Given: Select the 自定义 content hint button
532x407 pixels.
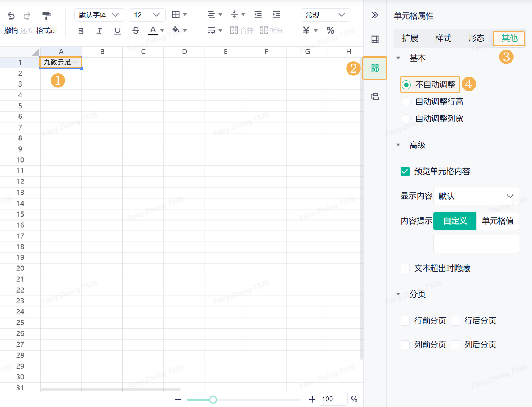Looking at the screenshot, I should [455, 221].
